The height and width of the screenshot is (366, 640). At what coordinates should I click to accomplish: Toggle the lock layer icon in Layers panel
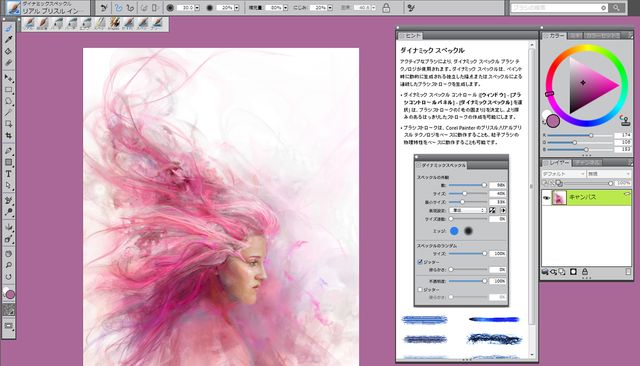(x=584, y=272)
